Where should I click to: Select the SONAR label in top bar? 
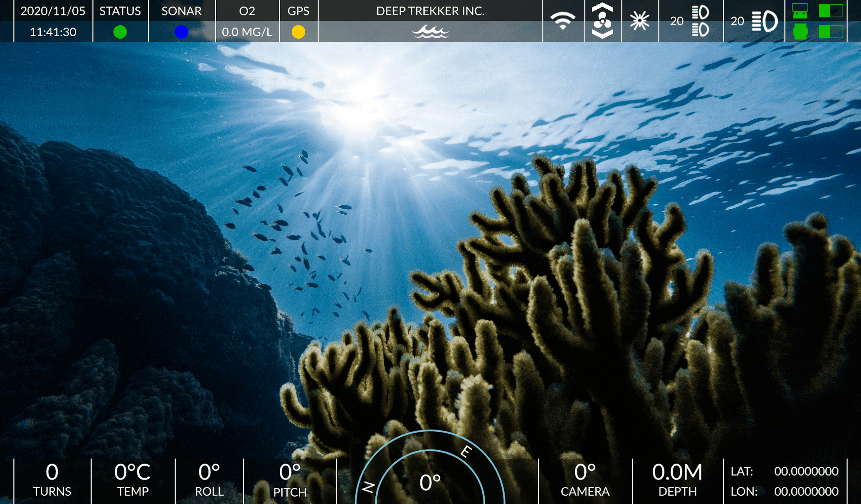click(181, 11)
